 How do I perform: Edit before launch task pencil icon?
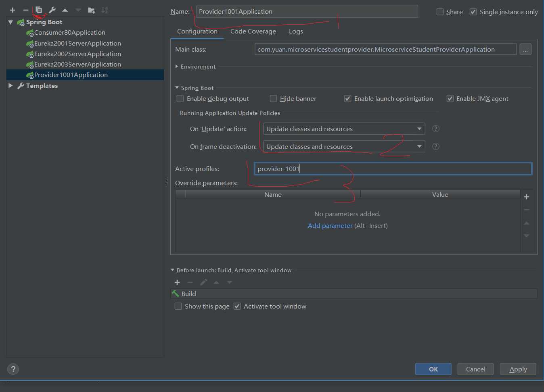[203, 282]
